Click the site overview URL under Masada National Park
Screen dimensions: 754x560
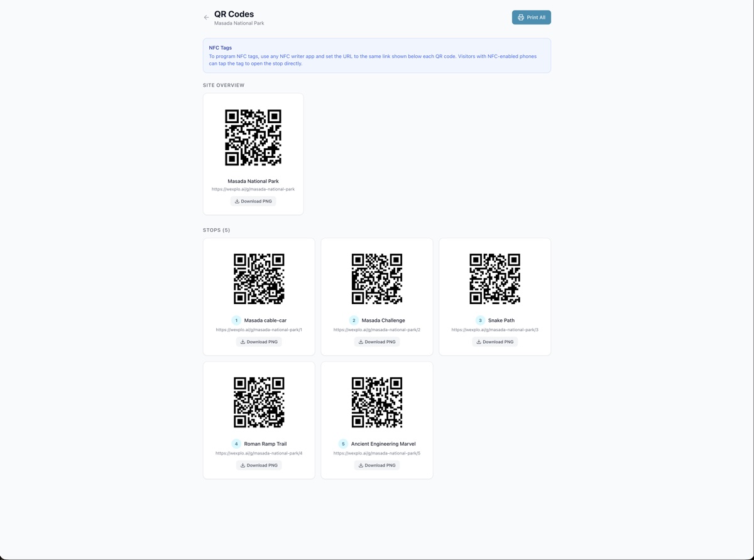coord(253,189)
